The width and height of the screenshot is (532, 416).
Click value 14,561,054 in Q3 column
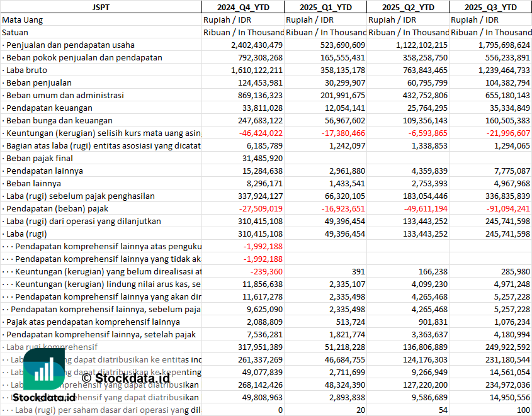[x=509, y=373]
